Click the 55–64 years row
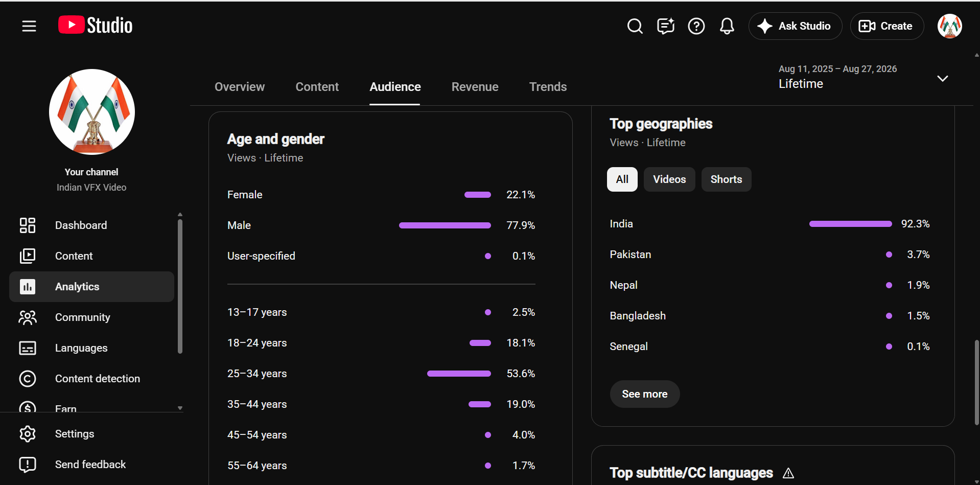980x485 pixels. [x=381, y=466]
